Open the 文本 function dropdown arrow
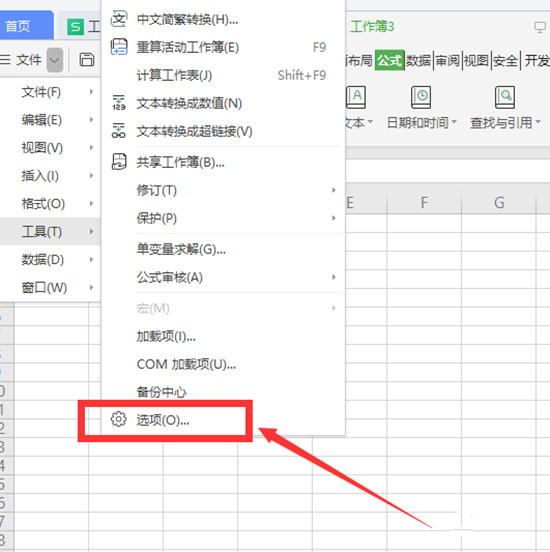Image resolution: width=550 pixels, height=552 pixels. point(370,122)
